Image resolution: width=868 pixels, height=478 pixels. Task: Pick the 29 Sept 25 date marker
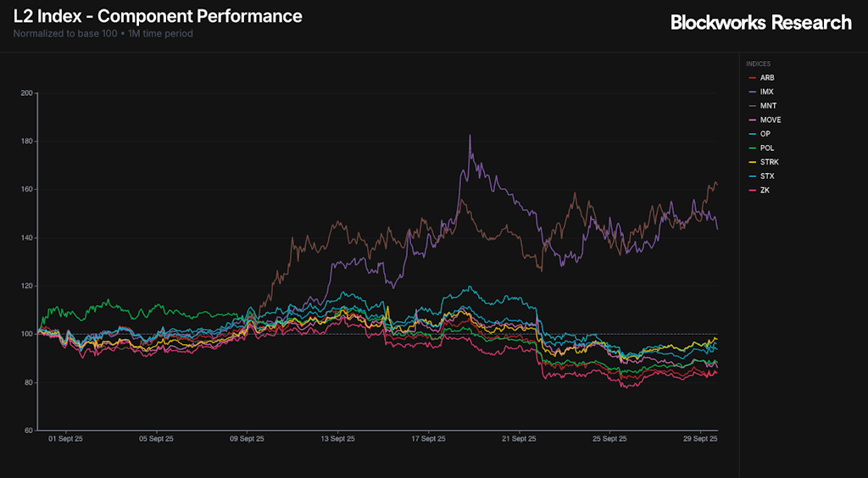pyautogui.click(x=700, y=439)
